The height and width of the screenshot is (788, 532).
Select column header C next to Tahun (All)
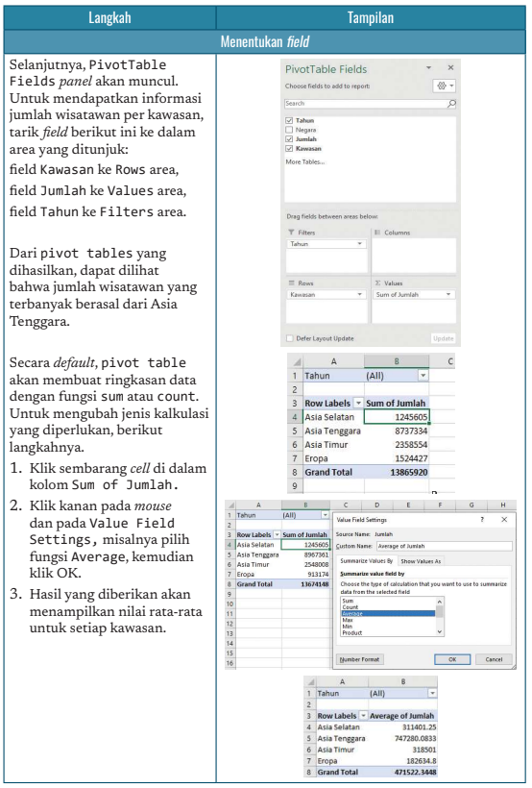(x=443, y=360)
